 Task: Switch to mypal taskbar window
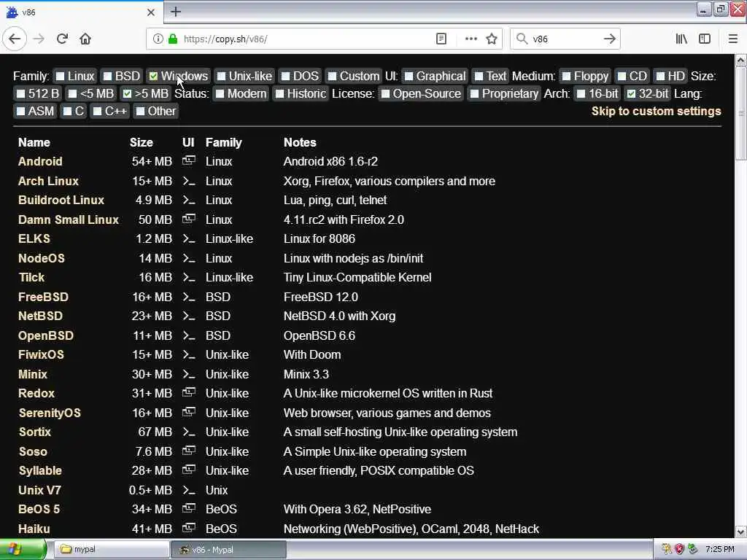(112, 549)
